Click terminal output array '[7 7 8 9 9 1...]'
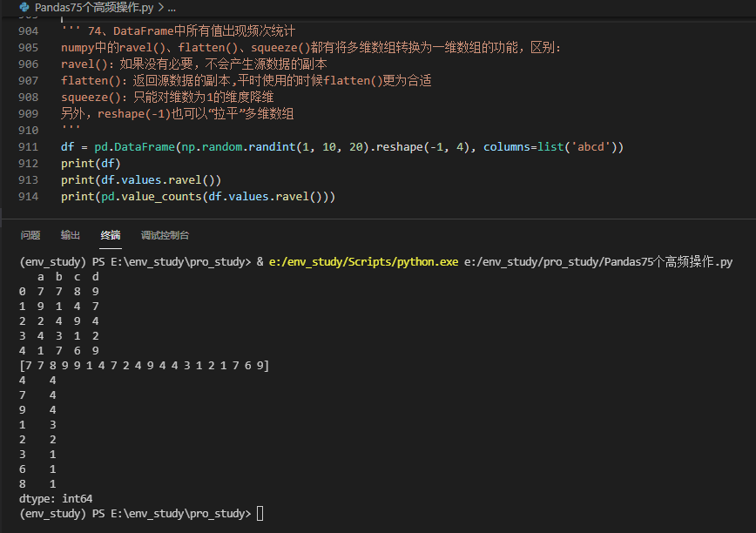 [145, 365]
